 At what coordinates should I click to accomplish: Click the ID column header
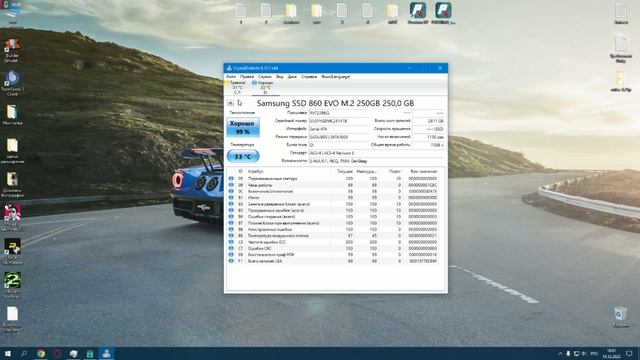(240, 171)
